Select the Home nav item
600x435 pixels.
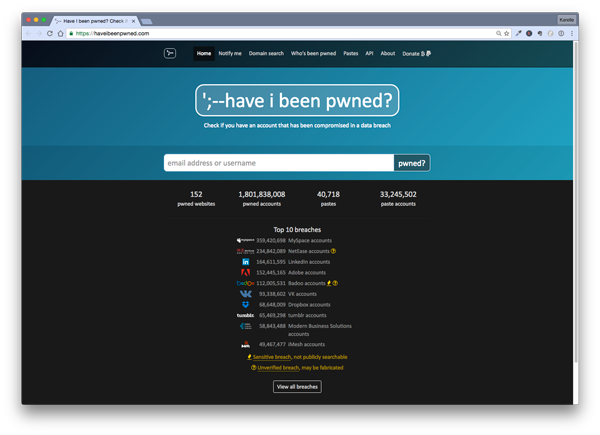click(x=204, y=54)
